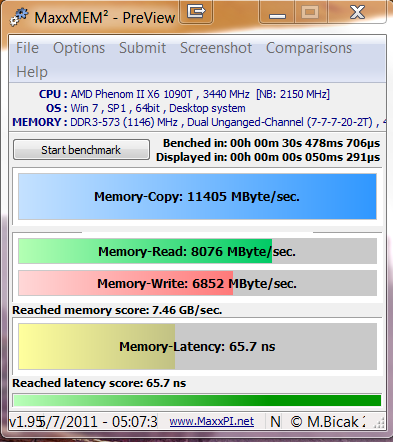Click 'Reached memory score: 7.46 GB/sec.' text
Viewport: 393px width, 442px height.
[117, 310]
